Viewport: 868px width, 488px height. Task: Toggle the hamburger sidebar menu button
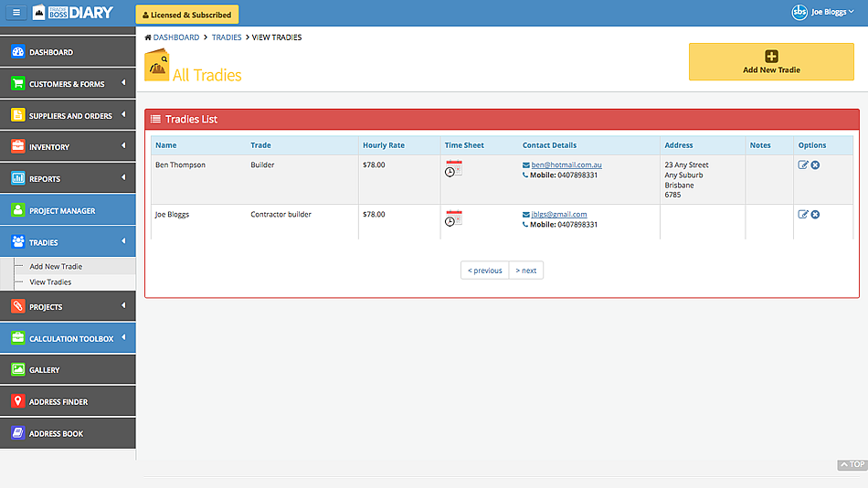pos(16,13)
